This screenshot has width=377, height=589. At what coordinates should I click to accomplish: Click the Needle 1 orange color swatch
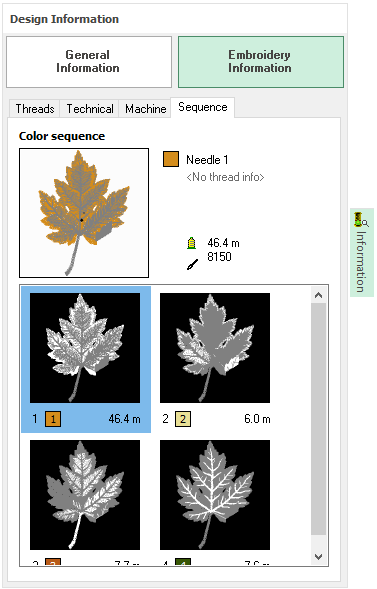(x=171, y=159)
